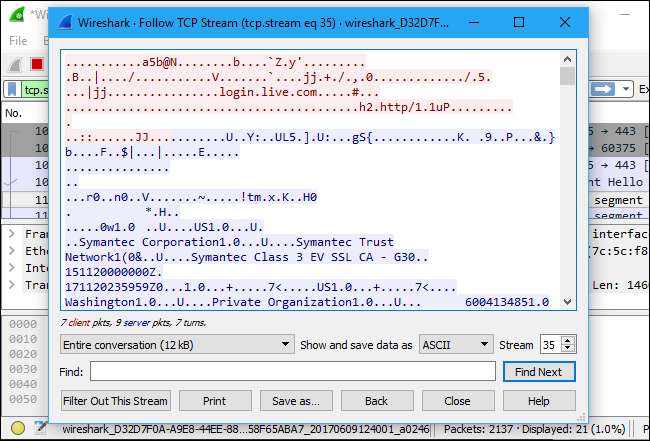This screenshot has height=441, width=650.
Task: Click the Print button
Action: point(215,401)
